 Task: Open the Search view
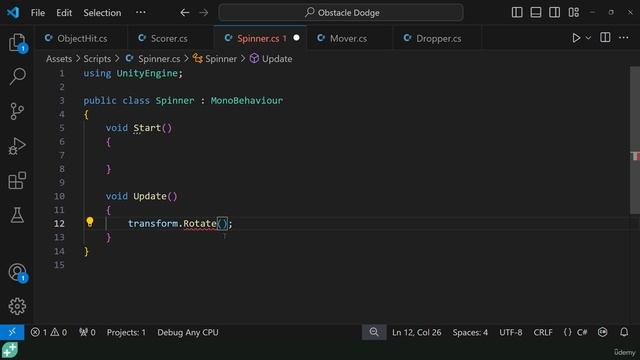(x=17, y=76)
